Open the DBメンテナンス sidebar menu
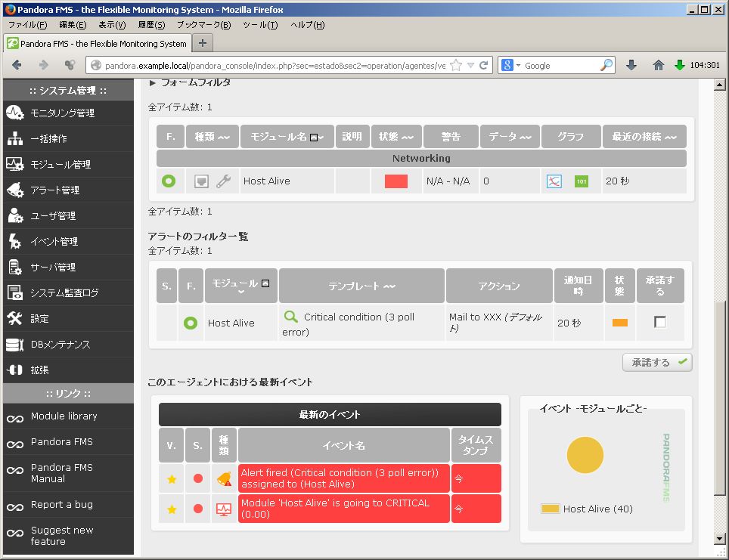729x560 pixels. click(68, 345)
